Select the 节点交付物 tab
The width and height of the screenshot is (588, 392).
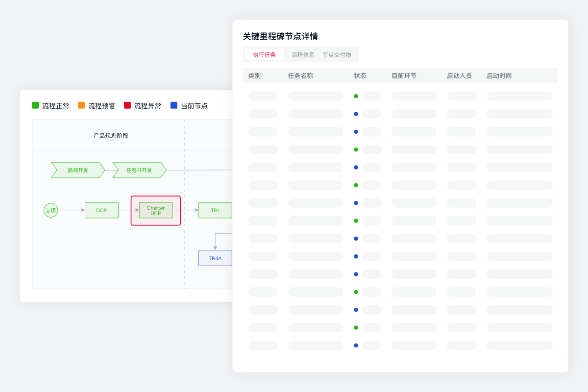(337, 55)
